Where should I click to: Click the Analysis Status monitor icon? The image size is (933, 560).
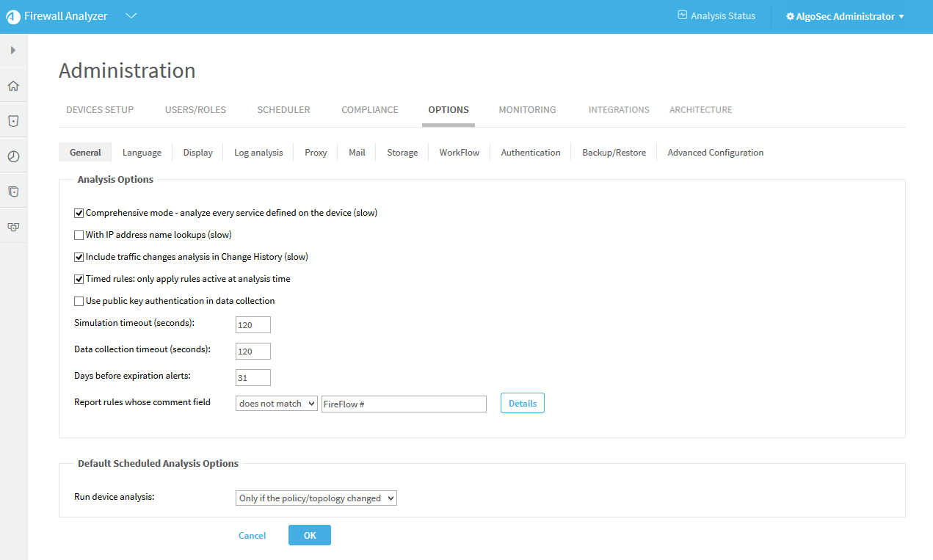(682, 15)
